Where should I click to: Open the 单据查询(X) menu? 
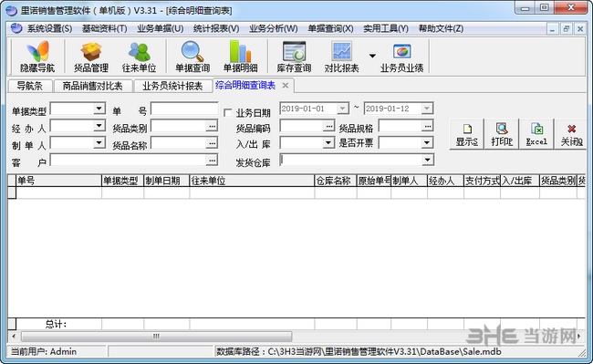click(x=330, y=28)
